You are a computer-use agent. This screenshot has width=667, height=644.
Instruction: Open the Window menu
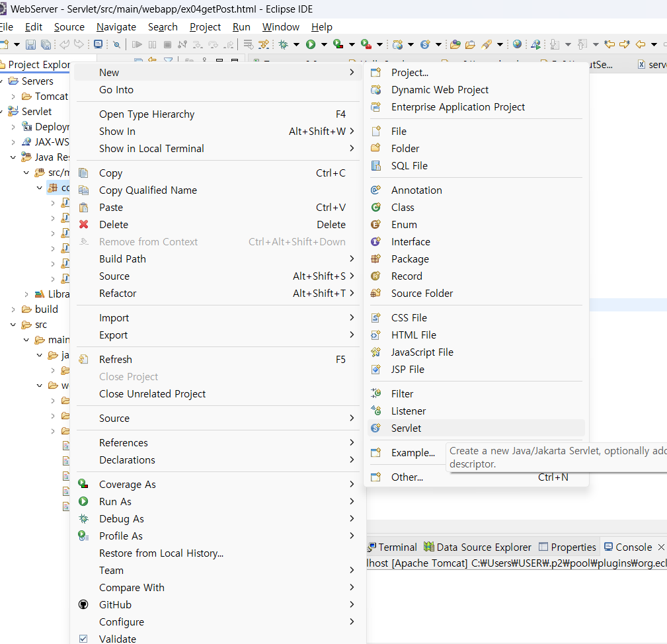point(281,27)
